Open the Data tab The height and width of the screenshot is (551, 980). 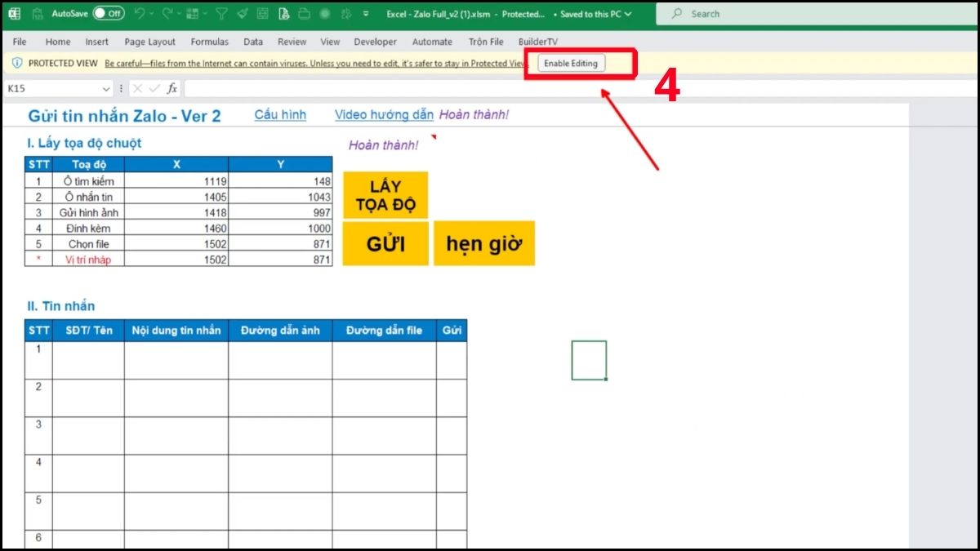[x=253, y=42]
